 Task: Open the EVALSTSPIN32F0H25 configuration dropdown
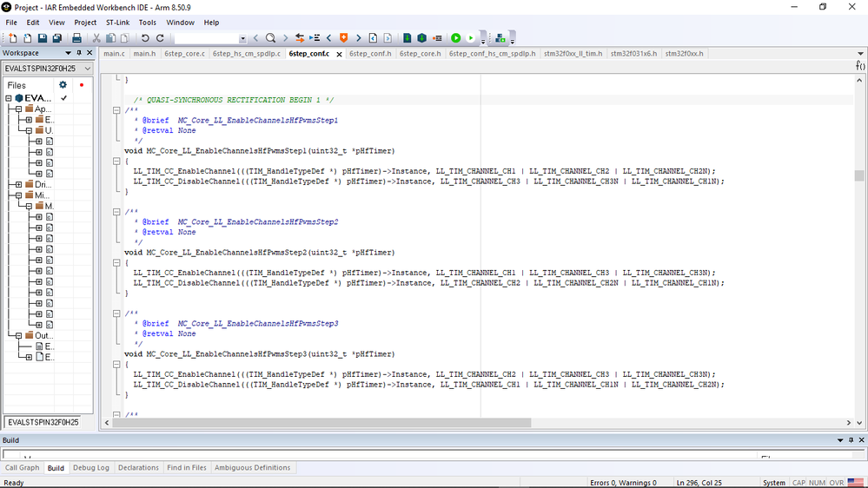pyautogui.click(x=88, y=68)
